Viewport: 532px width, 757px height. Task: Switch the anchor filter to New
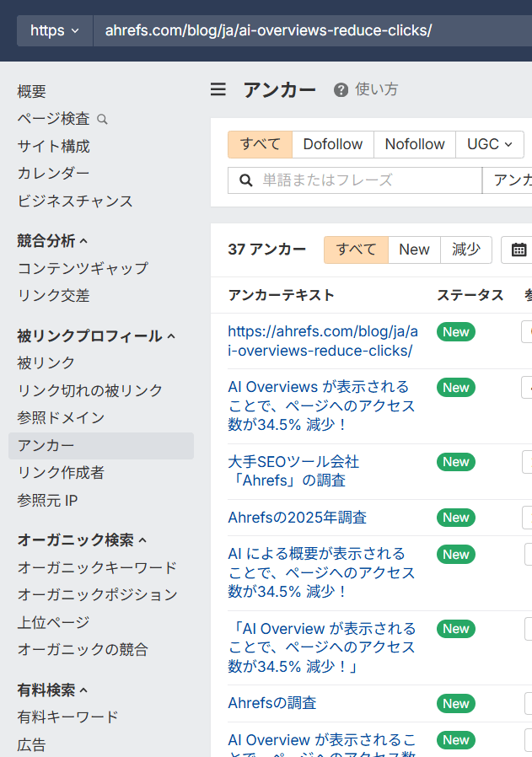tap(414, 250)
